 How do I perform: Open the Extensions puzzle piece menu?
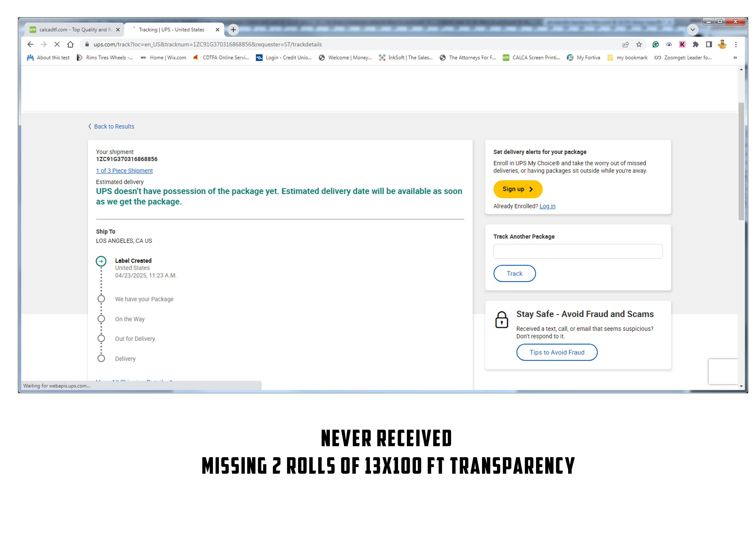click(x=695, y=44)
